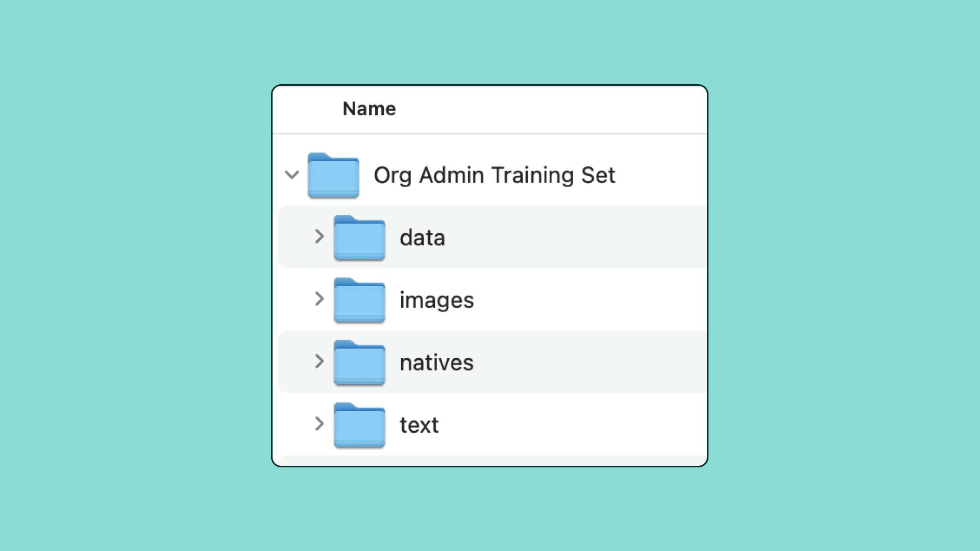Click the disclosure chevron beside 'text'
The width and height of the screenshot is (980, 551).
[x=319, y=424]
